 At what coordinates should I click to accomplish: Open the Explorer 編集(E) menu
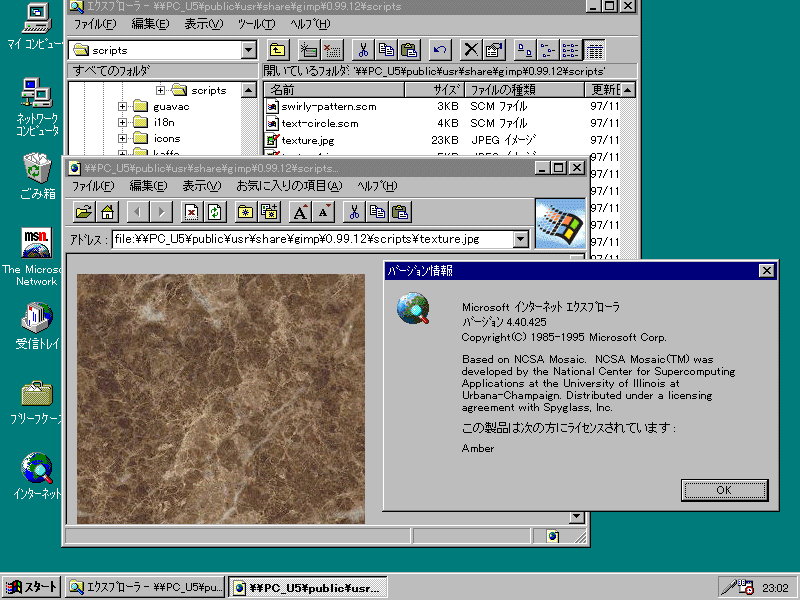[150, 24]
